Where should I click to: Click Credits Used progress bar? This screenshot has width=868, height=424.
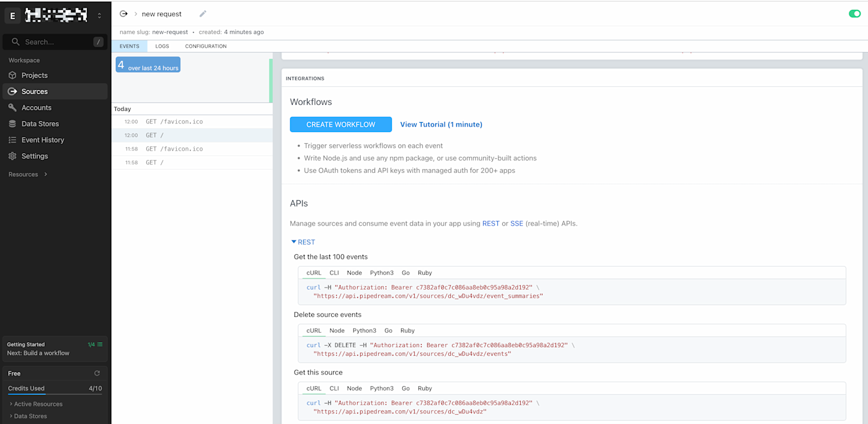pos(55,394)
